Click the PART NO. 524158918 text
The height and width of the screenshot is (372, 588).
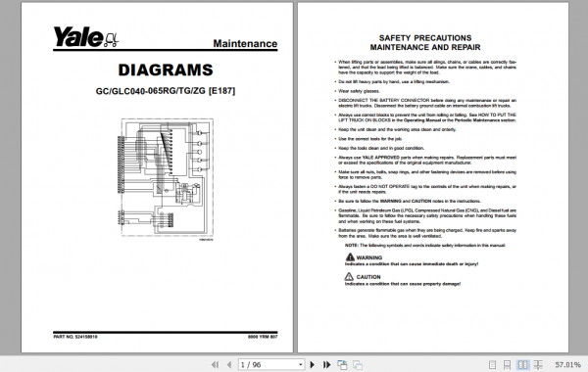pyautogui.click(x=75, y=337)
